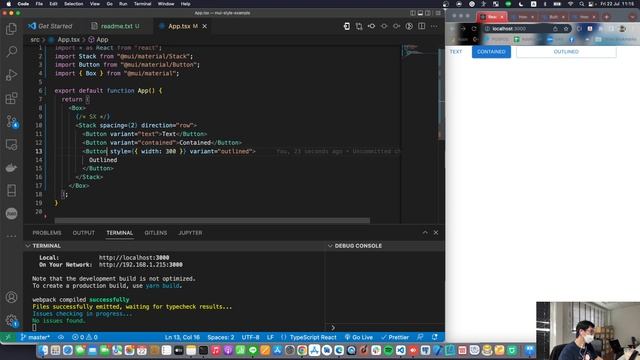The width and height of the screenshot is (640, 360).
Task: Open the File menu in menu bar
Action: (x=39, y=4)
